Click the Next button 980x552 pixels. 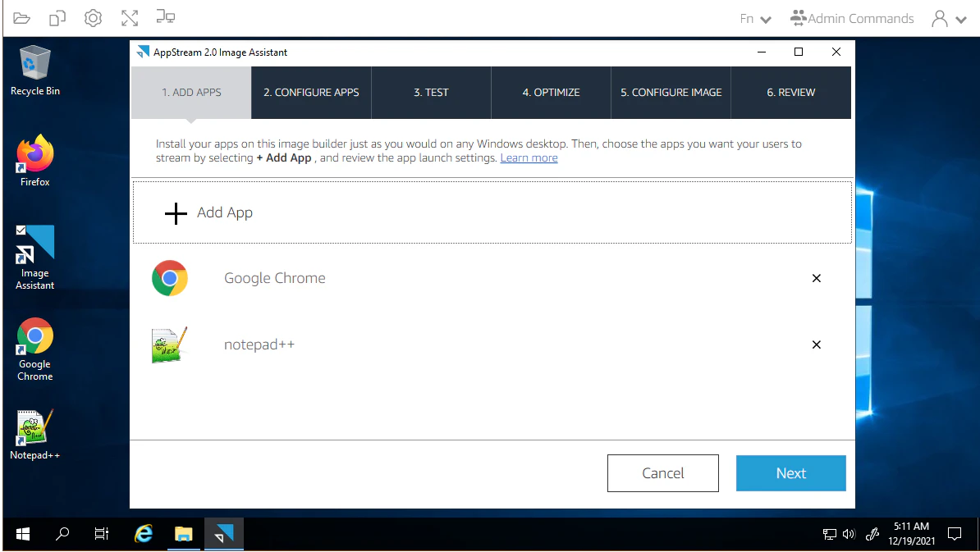tap(791, 473)
